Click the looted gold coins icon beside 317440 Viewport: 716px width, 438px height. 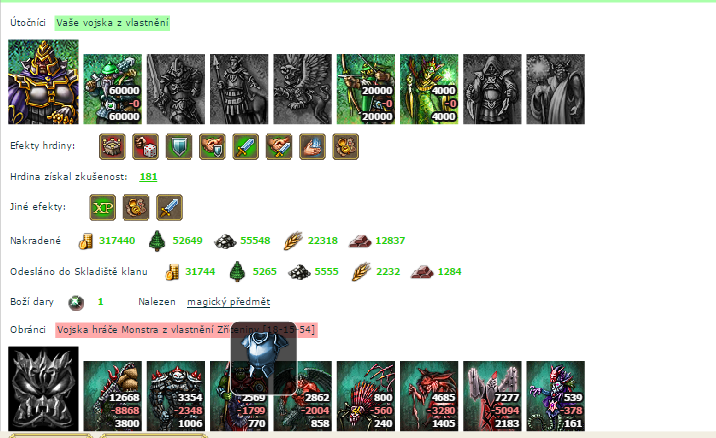(85, 241)
